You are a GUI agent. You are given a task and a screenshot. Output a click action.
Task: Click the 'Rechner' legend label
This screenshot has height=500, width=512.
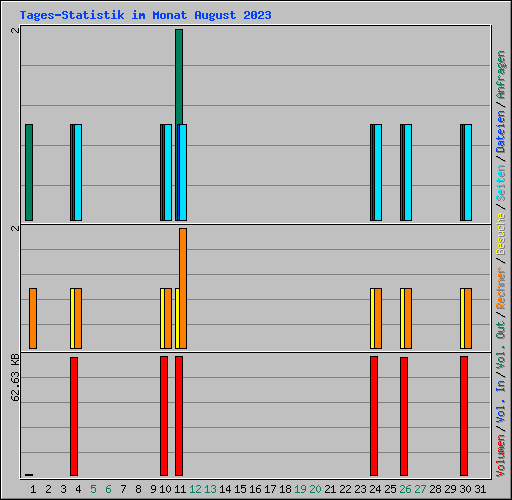point(501,288)
